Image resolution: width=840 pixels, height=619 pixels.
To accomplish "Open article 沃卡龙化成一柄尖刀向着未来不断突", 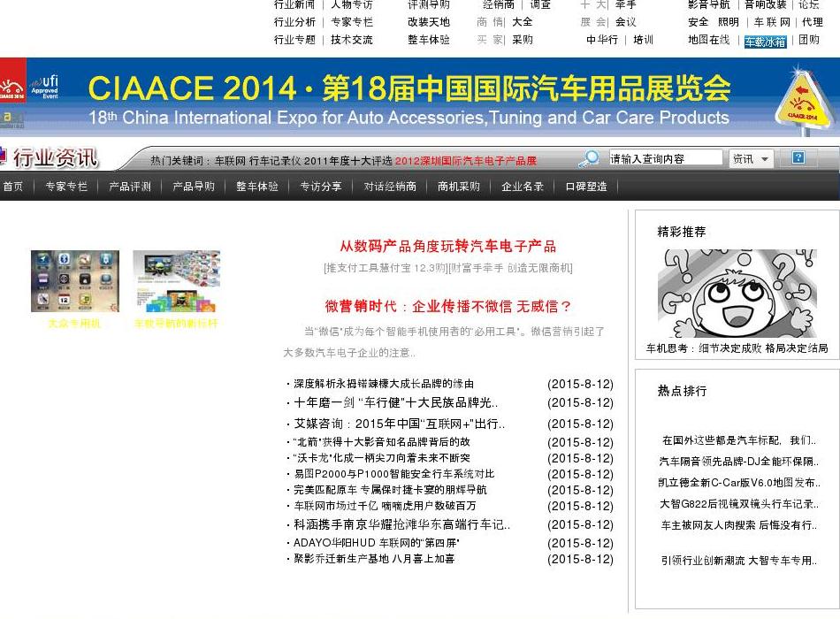I will (x=381, y=458).
